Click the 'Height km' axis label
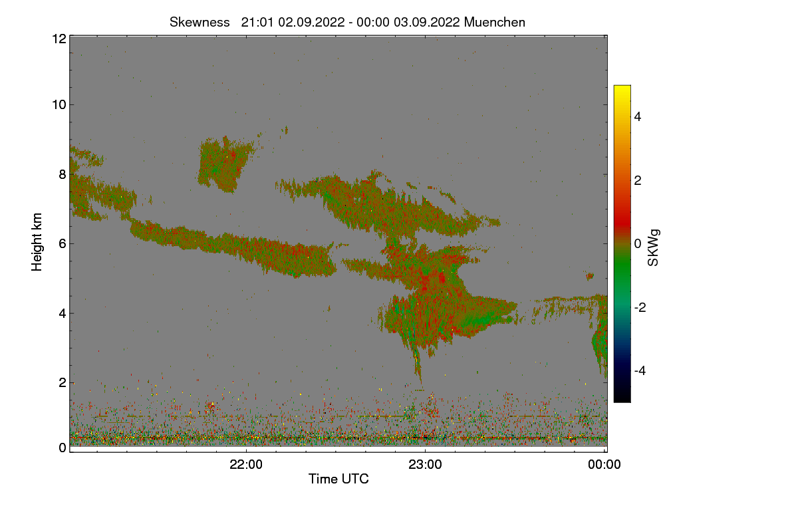Viewport: 798px width, 532px height. [x=37, y=243]
